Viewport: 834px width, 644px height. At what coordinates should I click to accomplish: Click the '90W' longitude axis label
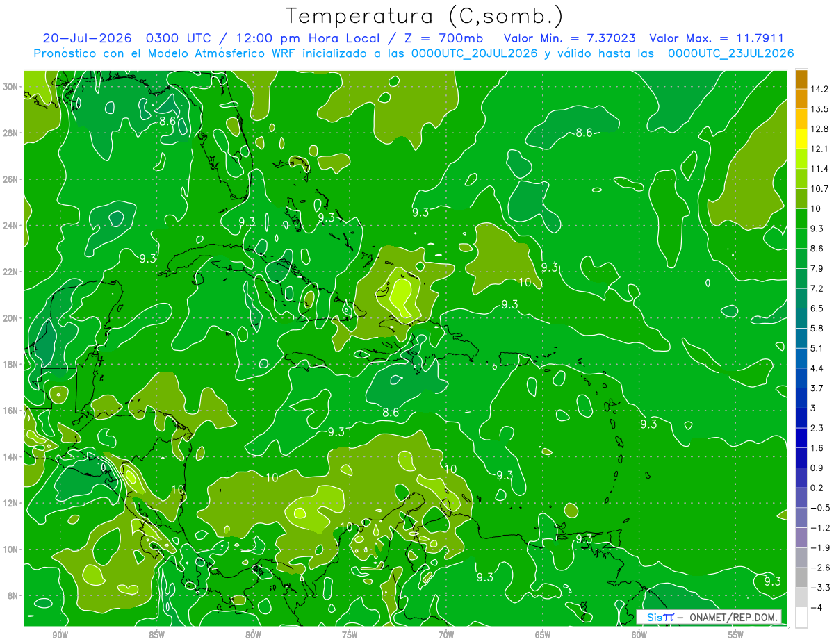coord(60,635)
